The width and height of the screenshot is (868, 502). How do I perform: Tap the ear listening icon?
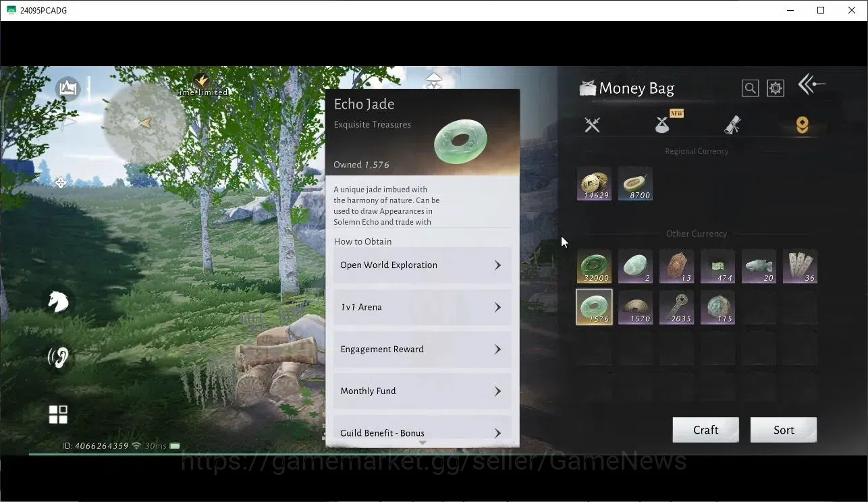click(58, 358)
